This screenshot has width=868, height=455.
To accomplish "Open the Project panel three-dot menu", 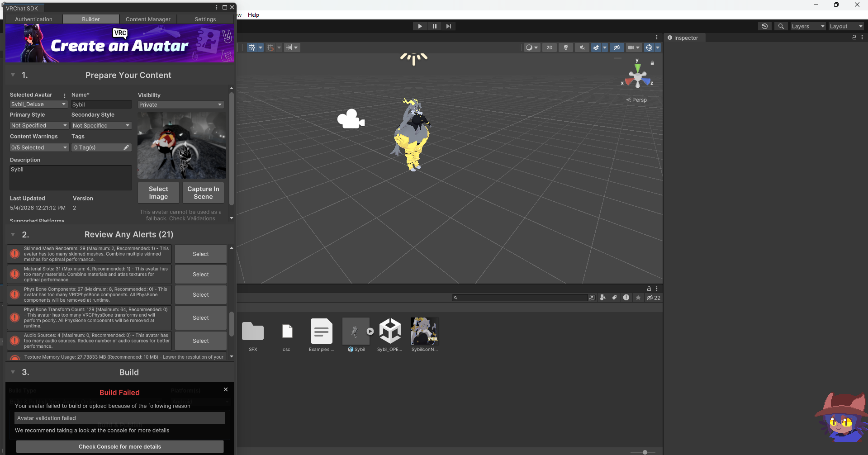I will (657, 289).
